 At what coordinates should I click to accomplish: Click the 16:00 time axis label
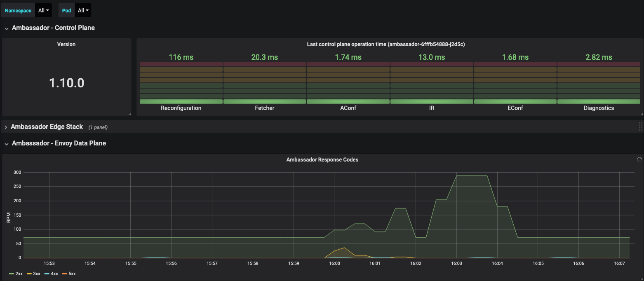[334, 263]
